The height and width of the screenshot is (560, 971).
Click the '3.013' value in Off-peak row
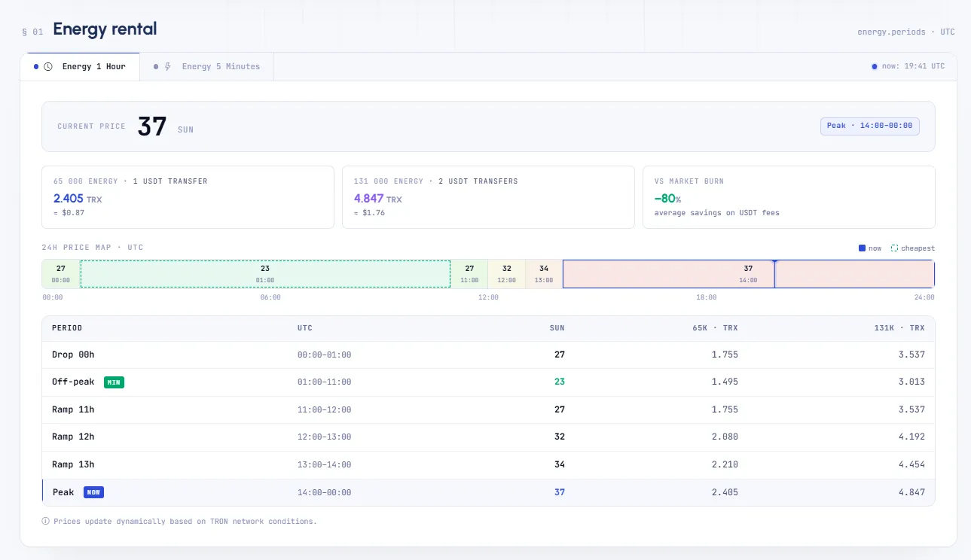click(x=911, y=382)
